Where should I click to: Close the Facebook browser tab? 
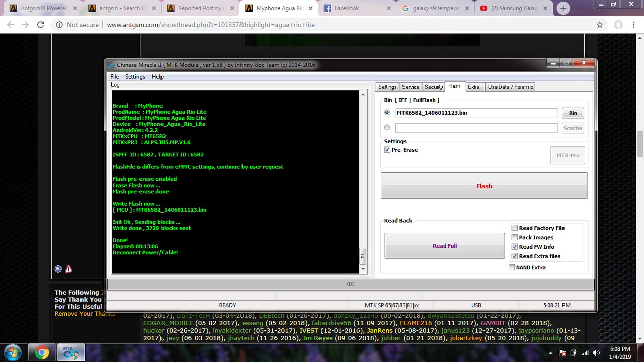pyautogui.click(x=389, y=8)
